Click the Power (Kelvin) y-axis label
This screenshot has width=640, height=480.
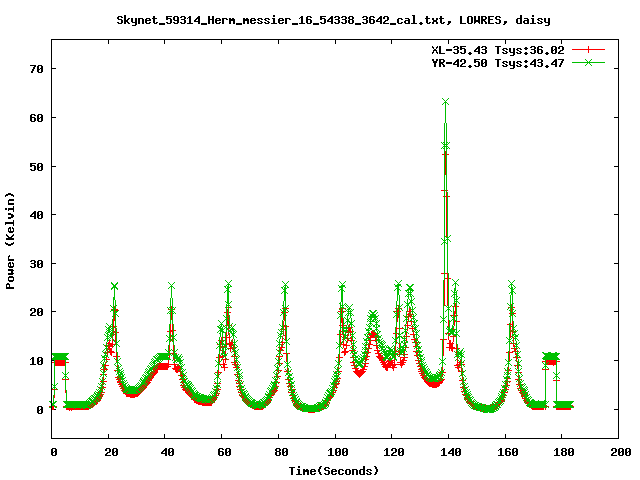pyautogui.click(x=10, y=241)
